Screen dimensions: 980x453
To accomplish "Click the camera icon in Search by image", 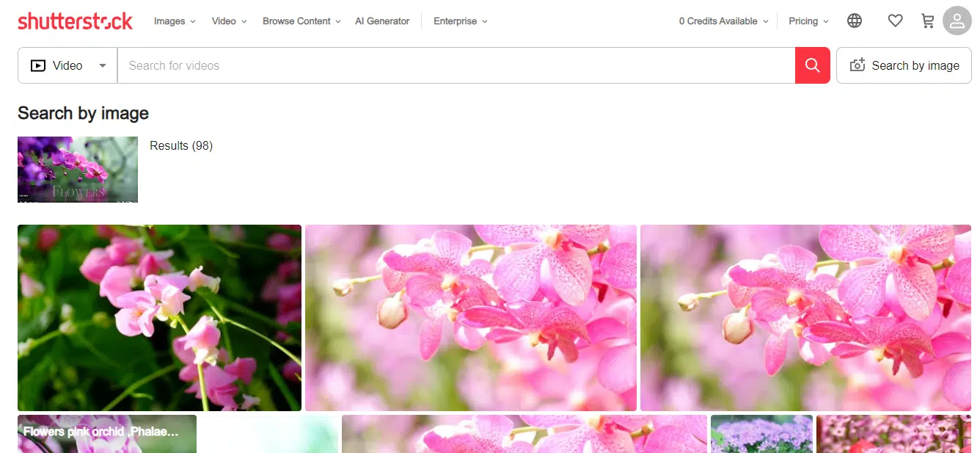I will click(857, 65).
